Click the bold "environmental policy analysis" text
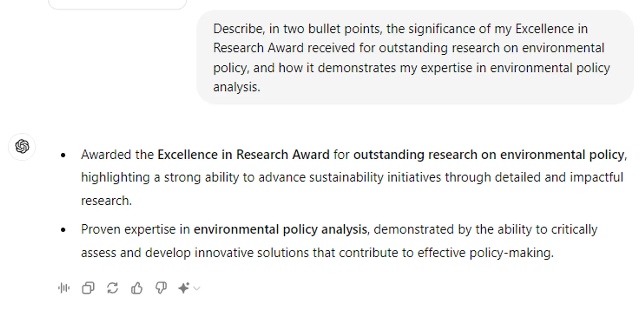The height and width of the screenshot is (316, 644). (280, 229)
